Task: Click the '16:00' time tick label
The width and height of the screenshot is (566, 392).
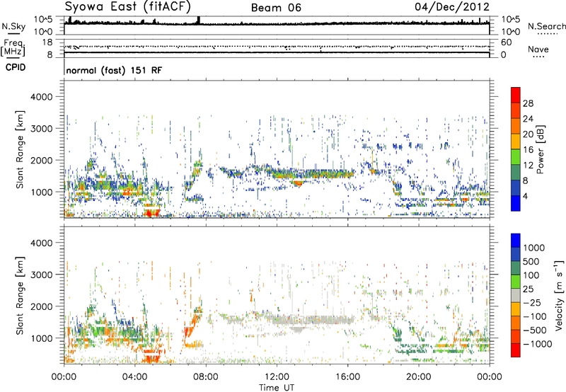Action: (347, 377)
